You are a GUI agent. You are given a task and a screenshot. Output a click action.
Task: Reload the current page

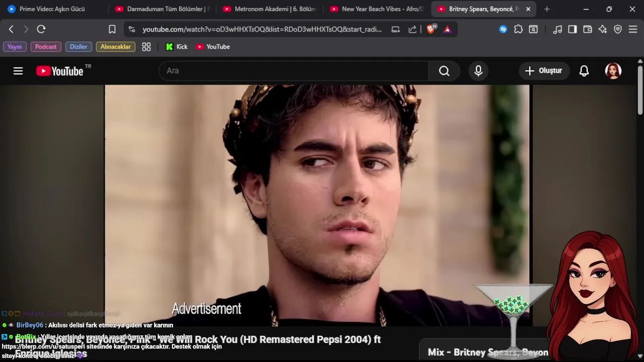(41, 29)
